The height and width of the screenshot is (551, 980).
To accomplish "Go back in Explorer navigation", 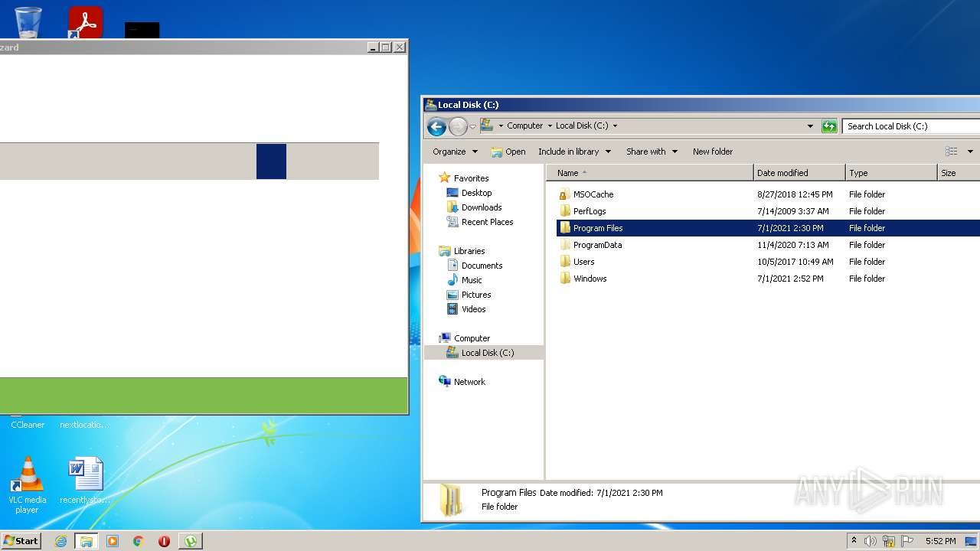I will [x=436, y=126].
